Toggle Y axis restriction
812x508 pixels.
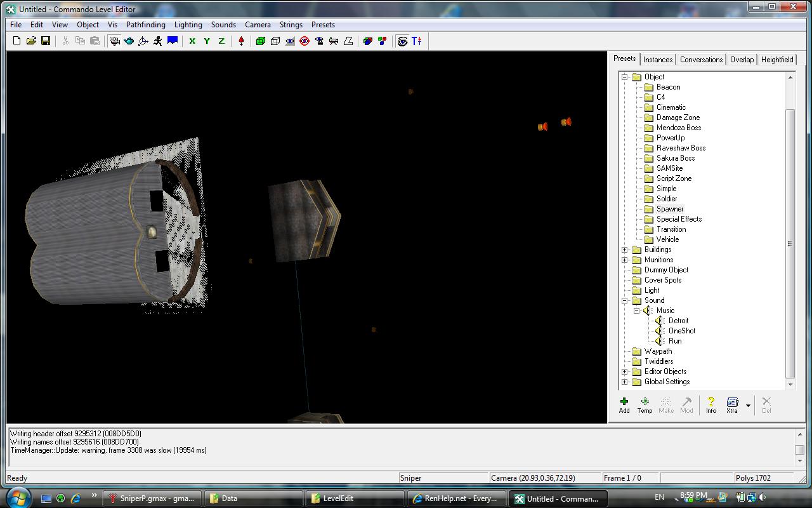[x=207, y=41]
